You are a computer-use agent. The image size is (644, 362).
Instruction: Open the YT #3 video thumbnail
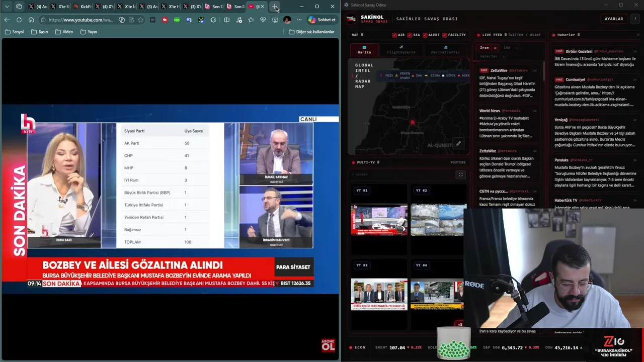pos(379,294)
